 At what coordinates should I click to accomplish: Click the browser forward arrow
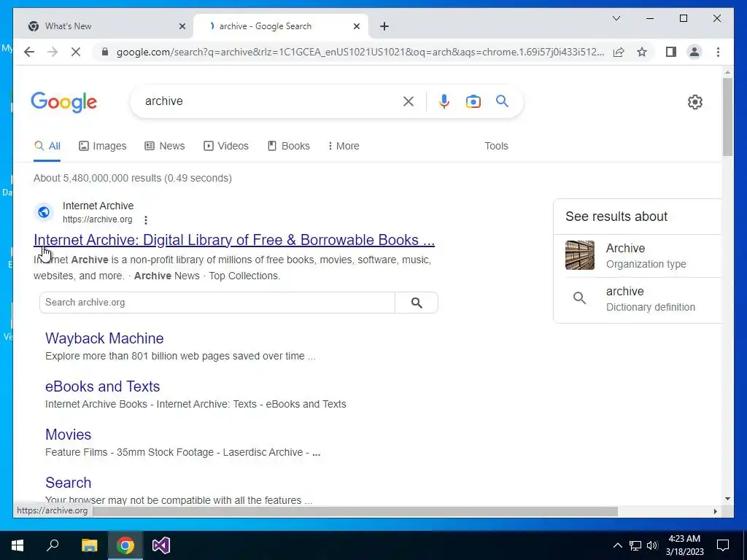pyautogui.click(x=53, y=52)
